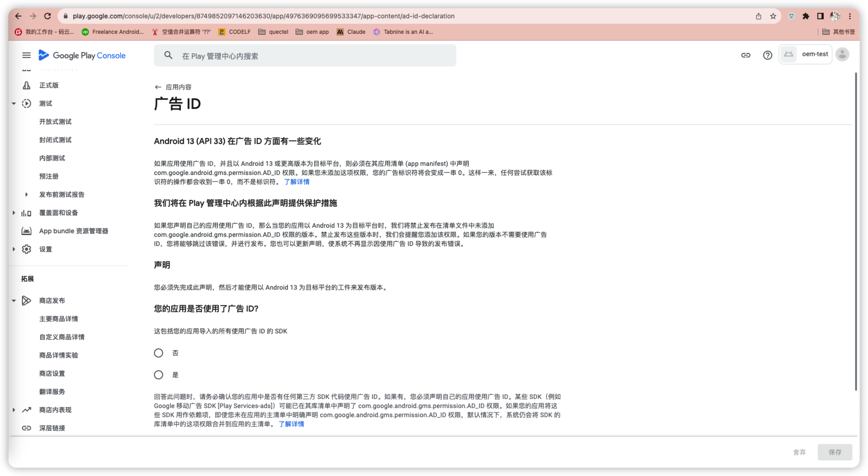
Task: Reload the page in the browser
Action: tap(47, 16)
